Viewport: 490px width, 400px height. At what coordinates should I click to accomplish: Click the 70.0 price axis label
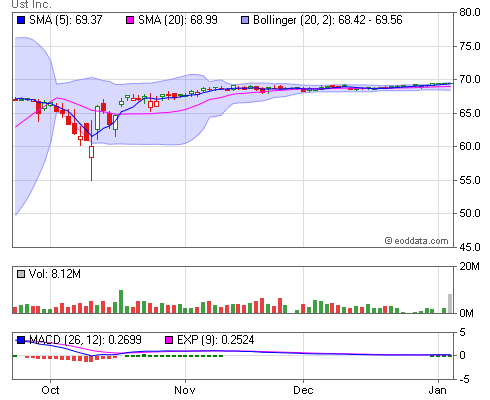[470, 80]
